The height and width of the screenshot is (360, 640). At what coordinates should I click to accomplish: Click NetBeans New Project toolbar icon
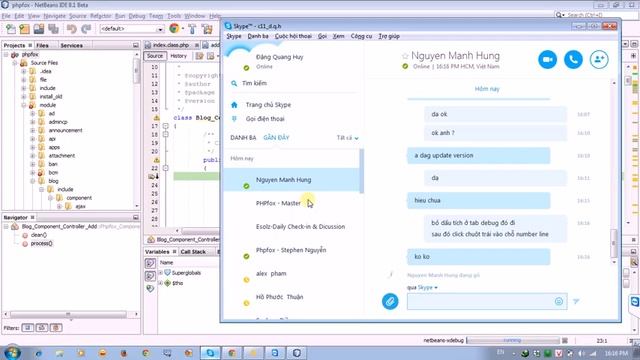25,29
